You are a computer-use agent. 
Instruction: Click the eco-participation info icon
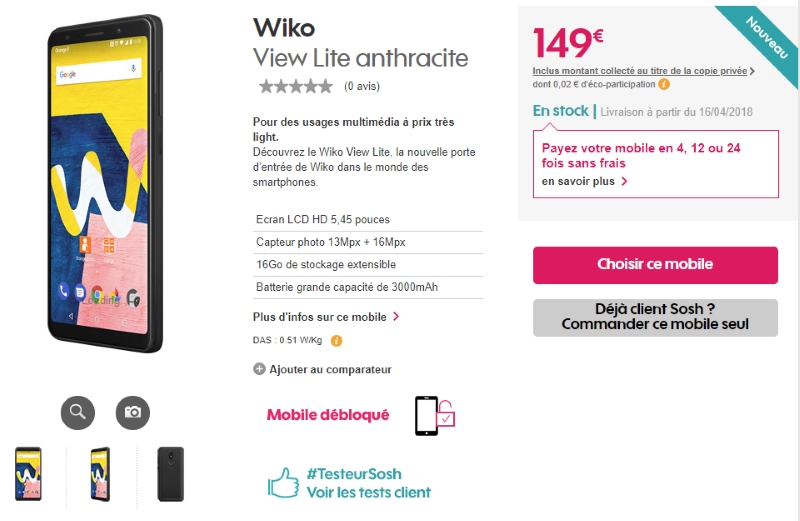pos(664,85)
